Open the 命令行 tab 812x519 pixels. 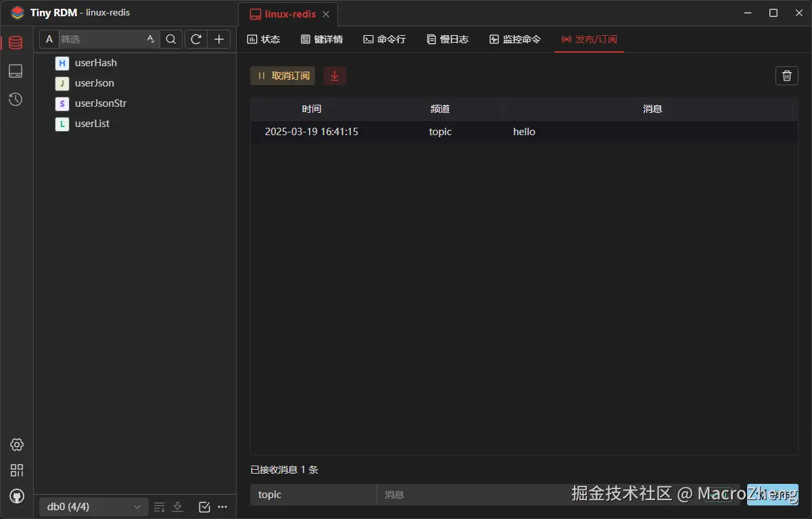pos(385,39)
